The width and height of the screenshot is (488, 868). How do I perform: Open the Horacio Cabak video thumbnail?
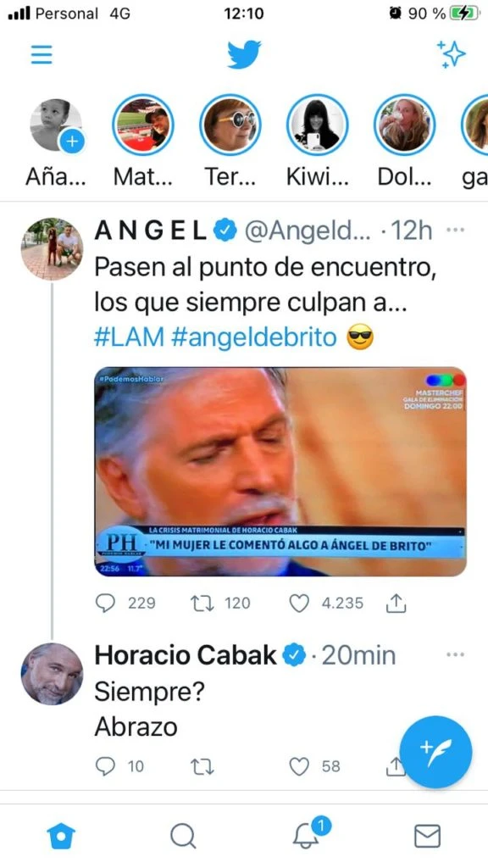(280, 471)
